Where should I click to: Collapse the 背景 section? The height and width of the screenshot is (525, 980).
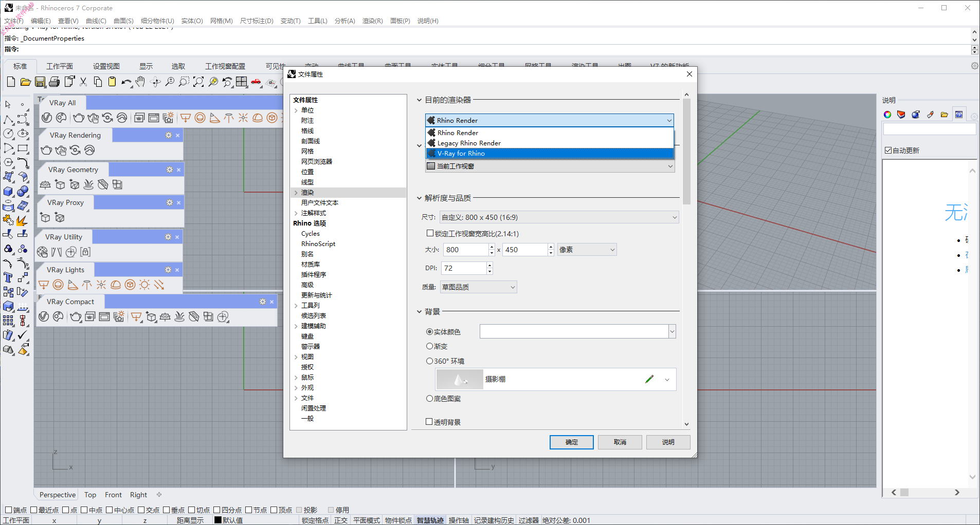pos(419,312)
